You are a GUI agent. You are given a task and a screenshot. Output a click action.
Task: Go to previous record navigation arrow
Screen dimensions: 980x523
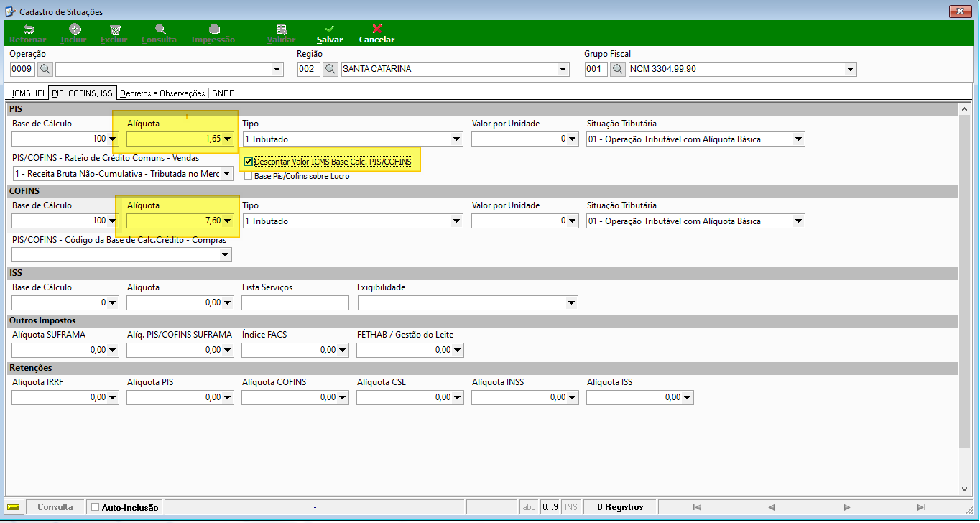(x=772, y=507)
